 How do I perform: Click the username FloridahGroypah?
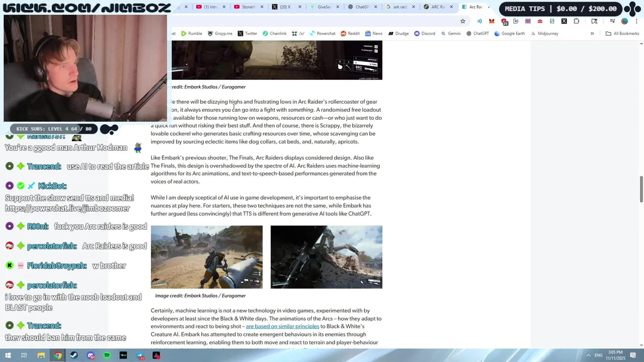click(57, 266)
